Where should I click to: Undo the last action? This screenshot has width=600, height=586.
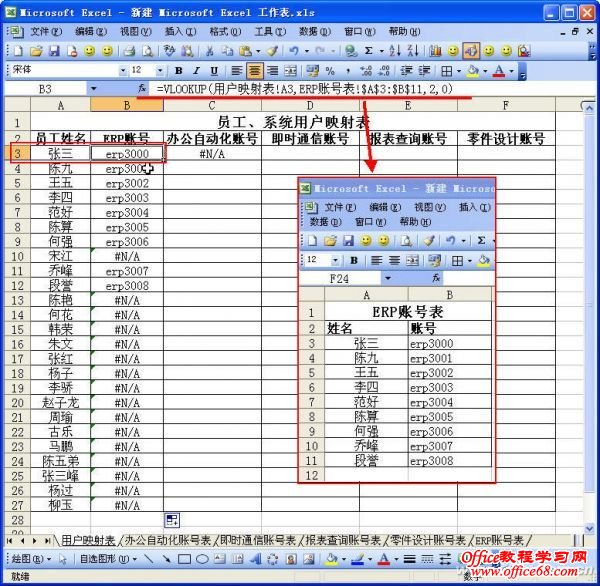point(294,51)
